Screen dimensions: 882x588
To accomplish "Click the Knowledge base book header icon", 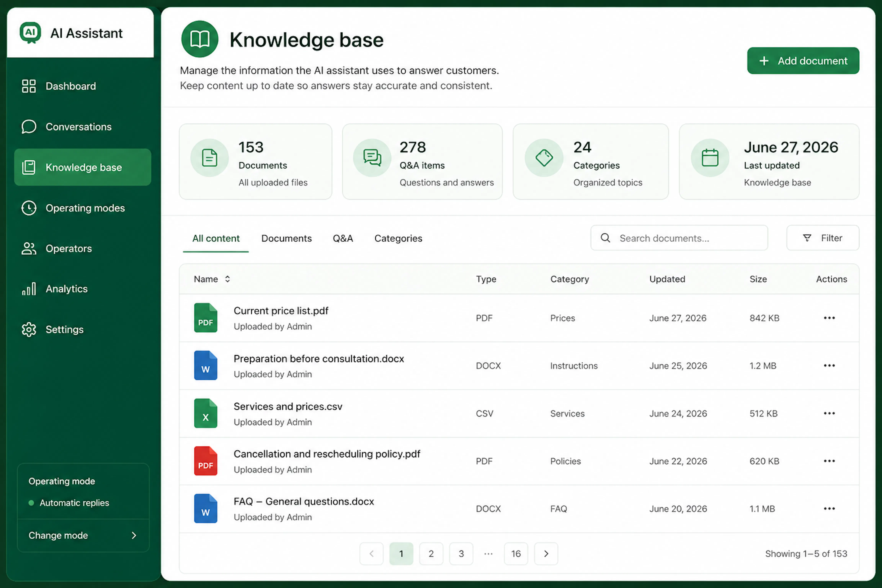I will (x=199, y=39).
